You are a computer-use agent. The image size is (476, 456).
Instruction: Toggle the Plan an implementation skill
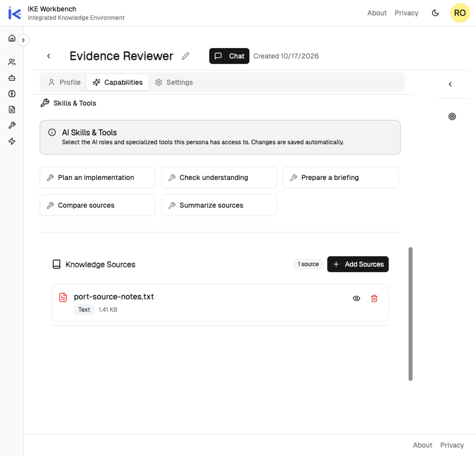[x=97, y=177]
